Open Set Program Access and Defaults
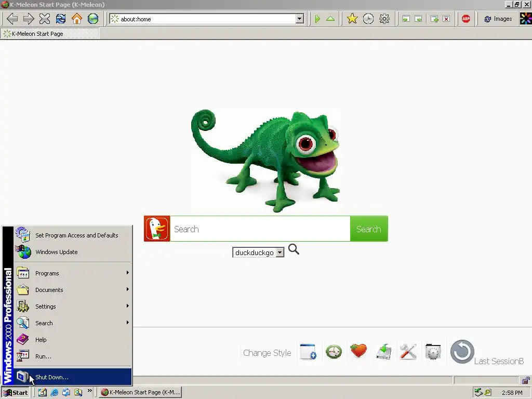 point(72,235)
